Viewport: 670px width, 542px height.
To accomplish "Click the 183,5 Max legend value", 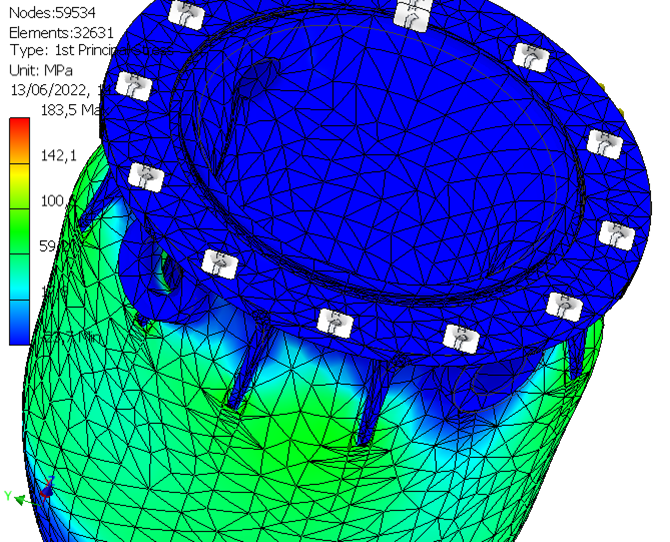I will tap(66, 109).
